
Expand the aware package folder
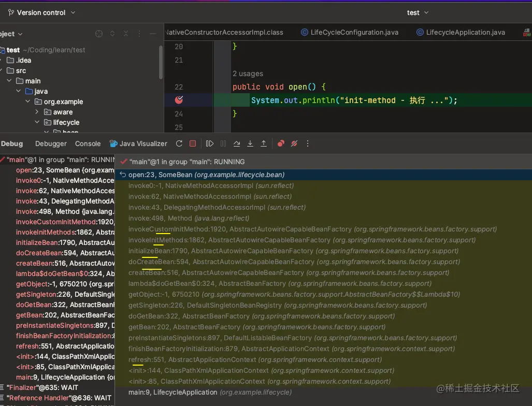[x=37, y=112]
